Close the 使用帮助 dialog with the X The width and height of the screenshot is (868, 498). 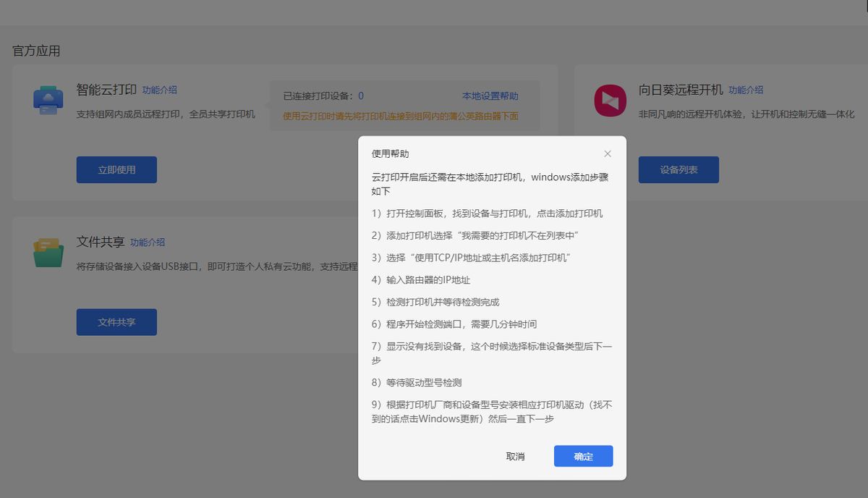tap(608, 153)
